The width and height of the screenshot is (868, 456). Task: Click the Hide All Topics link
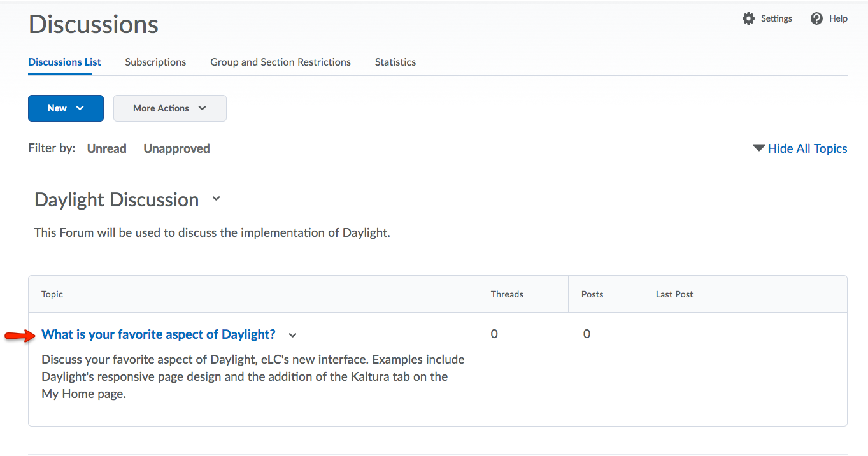(x=807, y=148)
